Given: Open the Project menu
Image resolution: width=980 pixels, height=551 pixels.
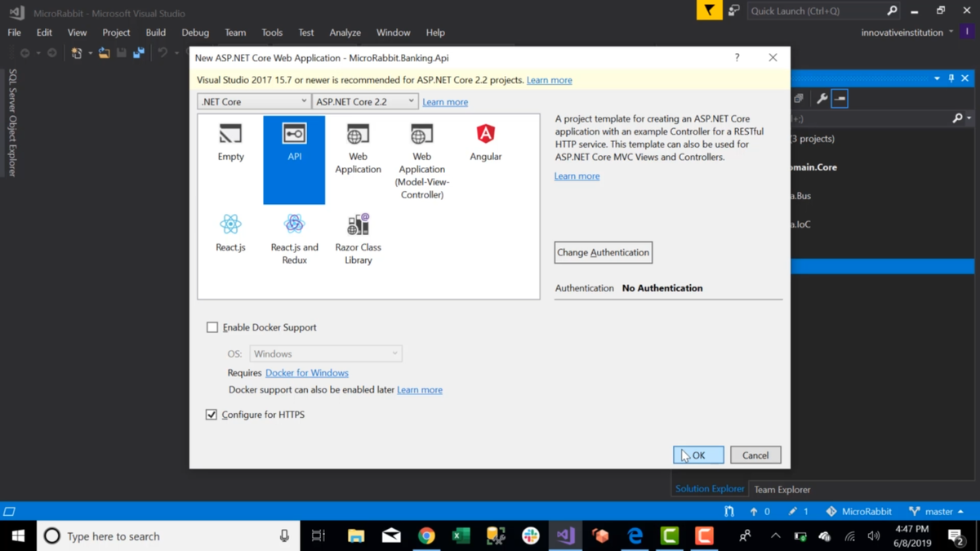Looking at the screenshot, I should click(116, 33).
